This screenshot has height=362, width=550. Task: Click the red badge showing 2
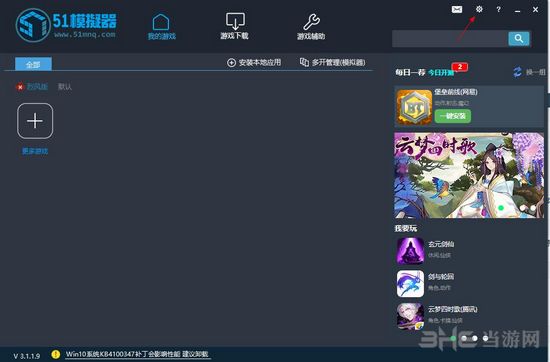pyautogui.click(x=460, y=67)
